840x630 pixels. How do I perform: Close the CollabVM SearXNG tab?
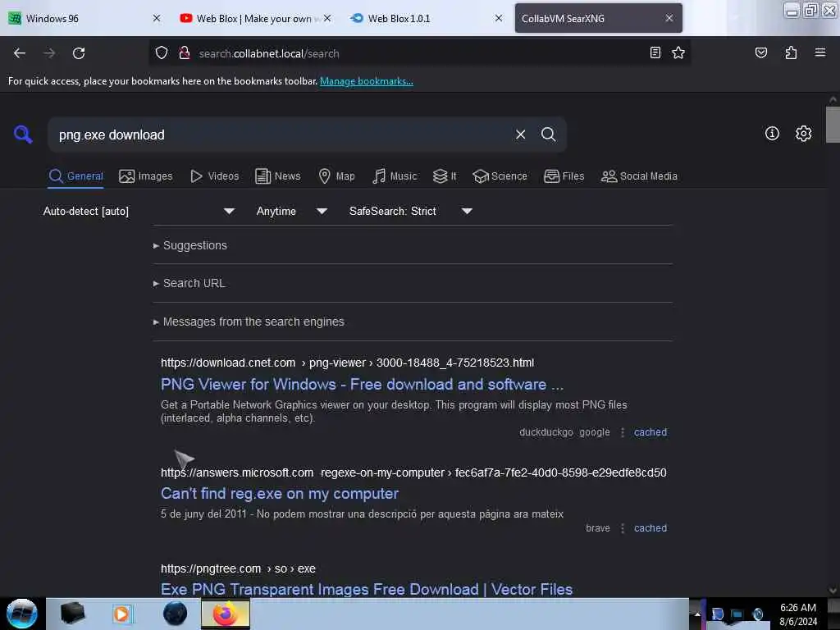click(x=669, y=18)
